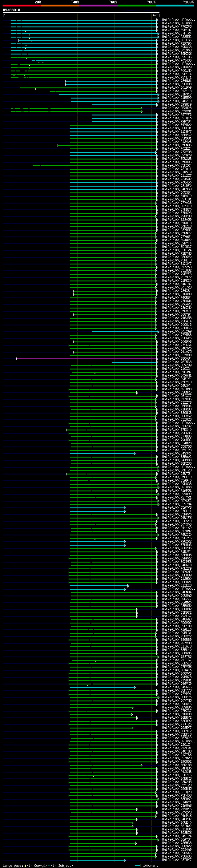Click UniRef100_B2UNX5 hit name
The width and height of the screenshot is (197, 868).
coord(176,393)
